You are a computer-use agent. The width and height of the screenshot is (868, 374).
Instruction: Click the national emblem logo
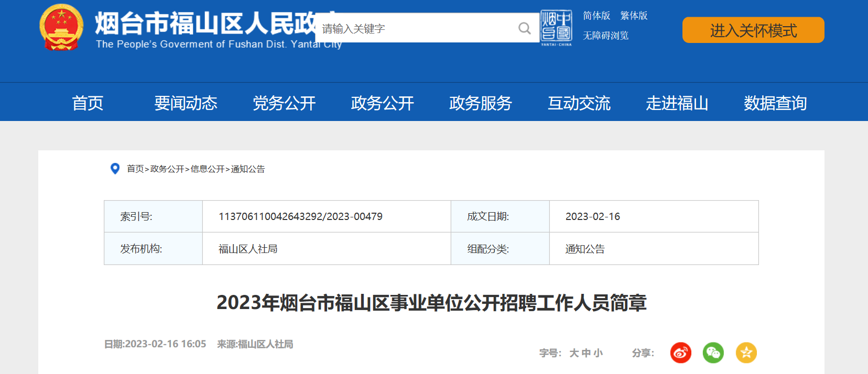click(x=61, y=27)
